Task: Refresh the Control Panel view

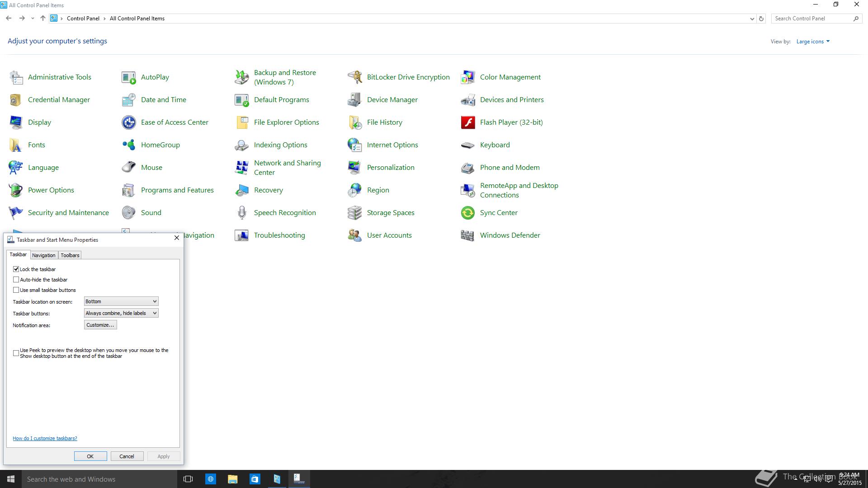Action: (761, 19)
